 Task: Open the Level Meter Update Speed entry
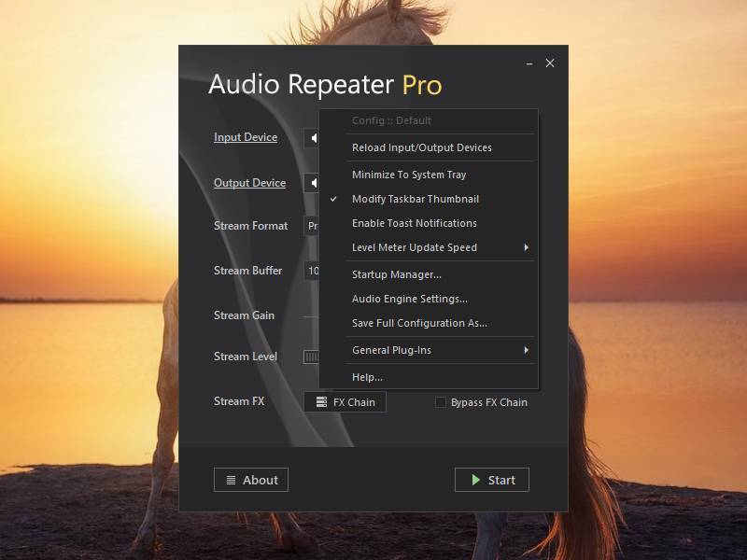(x=429, y=247)
